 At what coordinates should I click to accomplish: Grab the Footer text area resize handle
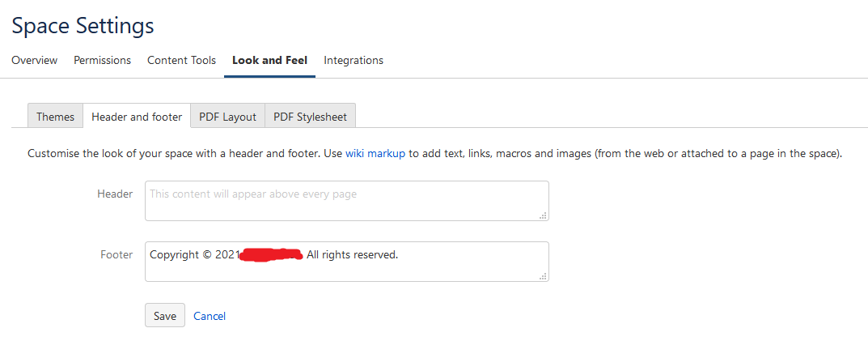coord(543,276)
